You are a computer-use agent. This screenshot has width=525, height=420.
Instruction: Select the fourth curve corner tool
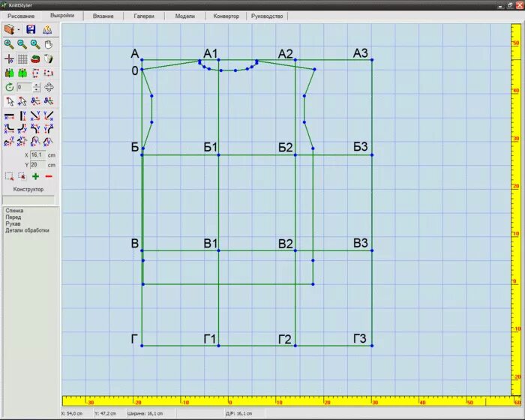[49, 128]
